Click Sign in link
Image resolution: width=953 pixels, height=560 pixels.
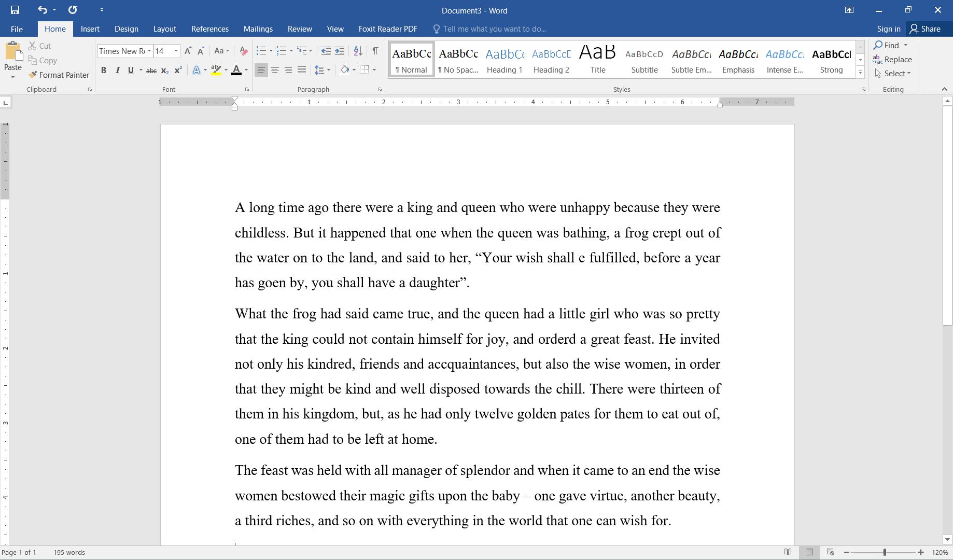(888, 29)
